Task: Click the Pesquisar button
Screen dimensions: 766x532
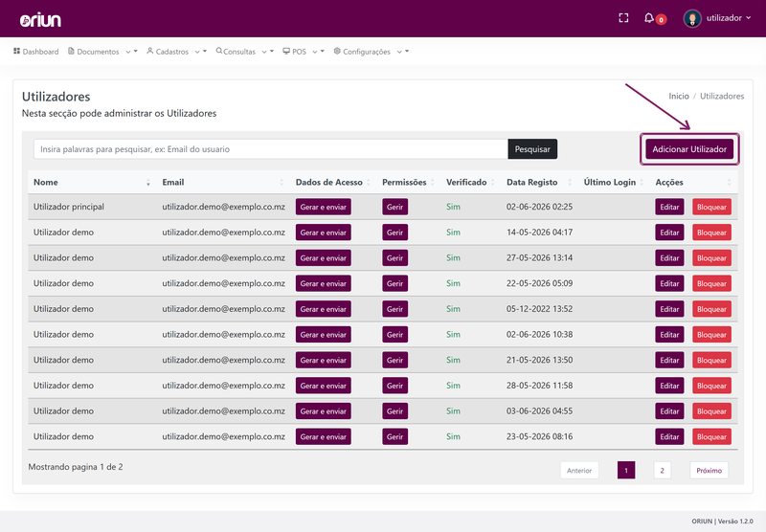Action: pyautogui.click(x=532, y=149)
